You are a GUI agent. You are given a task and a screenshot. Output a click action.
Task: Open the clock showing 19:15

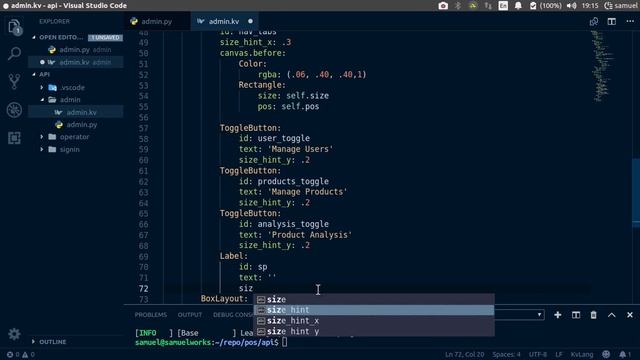click(590, 6)
